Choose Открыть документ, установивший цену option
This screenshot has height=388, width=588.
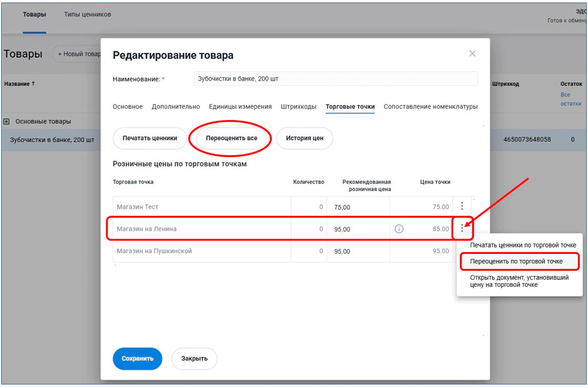pos(519,281)
